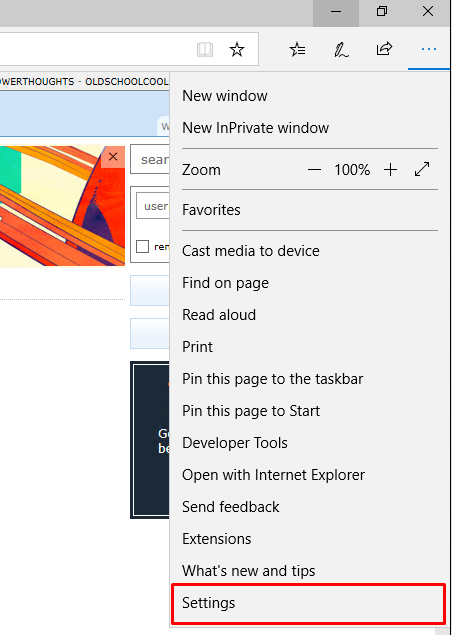The height and width of the screenshot is (635, 453).
Task: Open the Reading view book icon
Action: pyautogui.click(x=205, y=49)
